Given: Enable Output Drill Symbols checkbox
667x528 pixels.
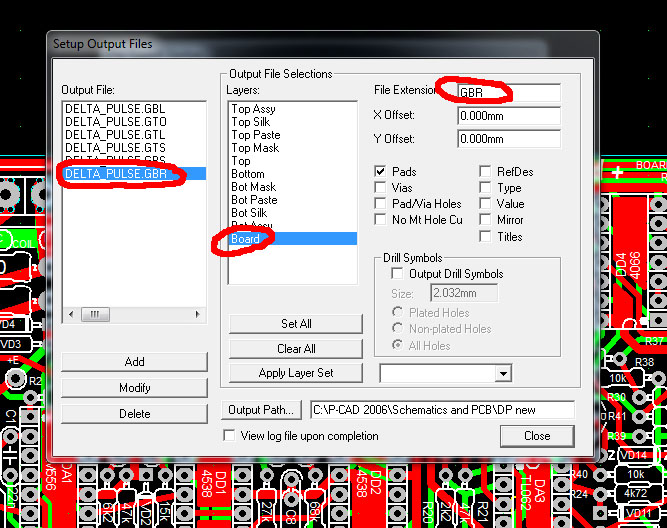Looking at the screenshot, I should click(397, 274).
